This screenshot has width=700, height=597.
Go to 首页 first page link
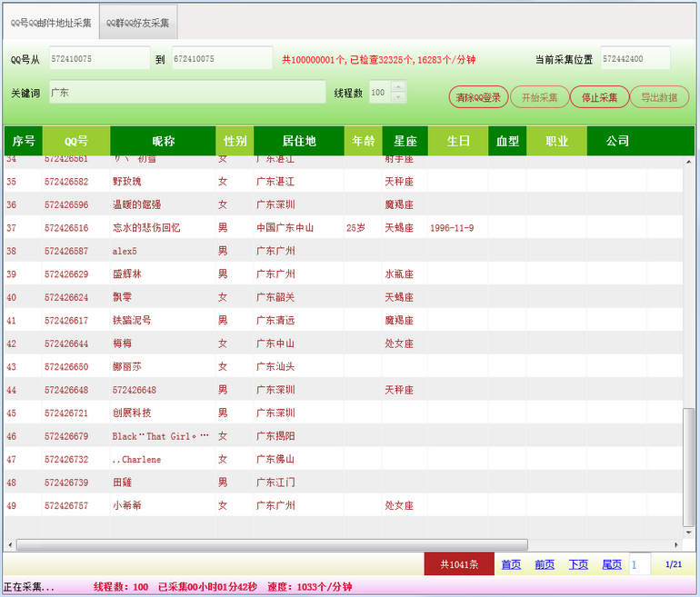511,564
